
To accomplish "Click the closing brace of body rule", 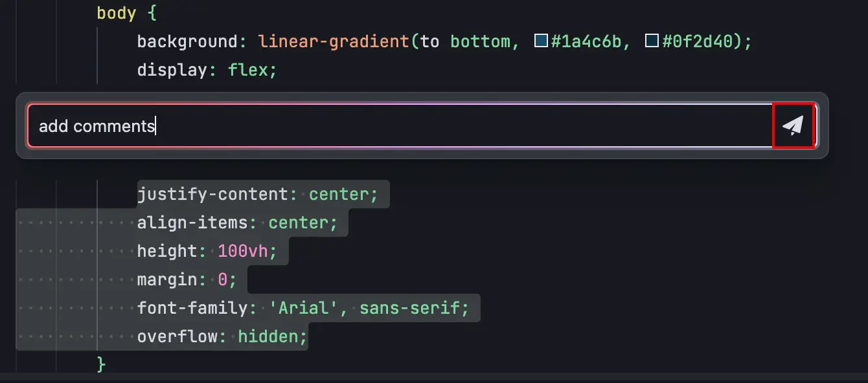I will [101, 364].
